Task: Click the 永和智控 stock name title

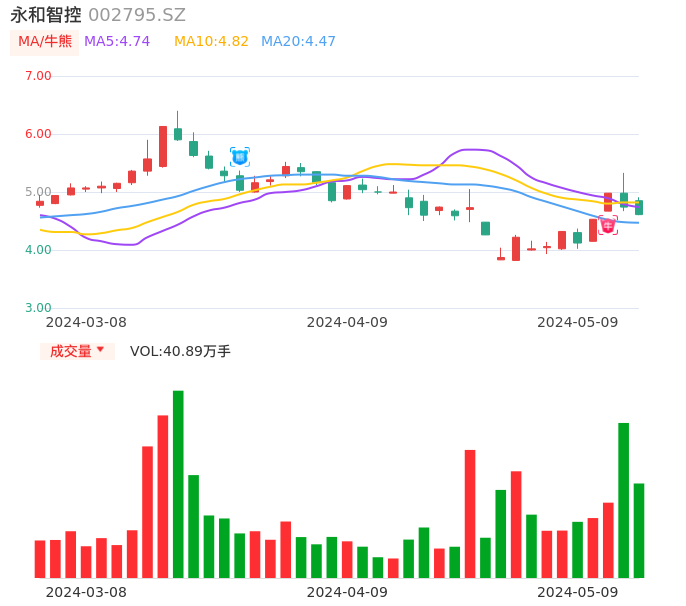Action: coord(46,15)
